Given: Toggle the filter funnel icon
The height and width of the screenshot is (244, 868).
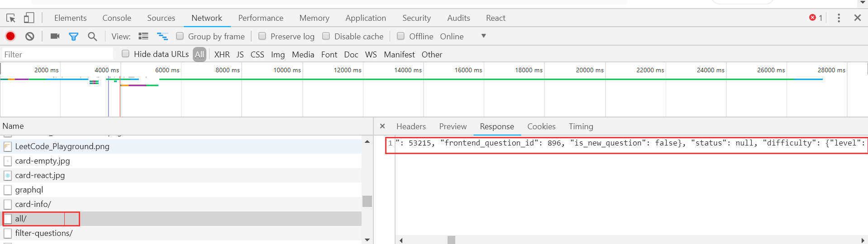Looking at the screenshot, I should [73, 37].
